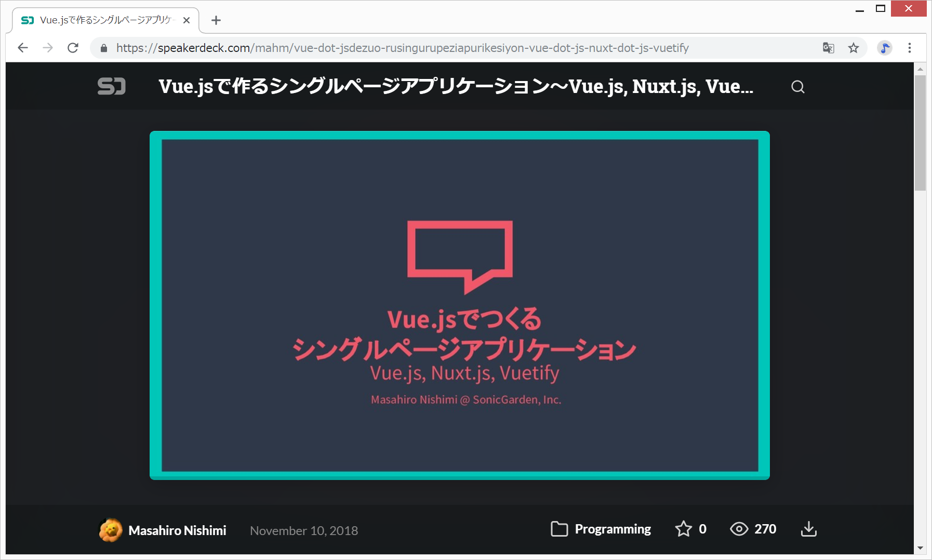Image resolution: width=932 pixels, height=560 pixels.
Task: Star this deck with the star icon
Action: point(683,529)
